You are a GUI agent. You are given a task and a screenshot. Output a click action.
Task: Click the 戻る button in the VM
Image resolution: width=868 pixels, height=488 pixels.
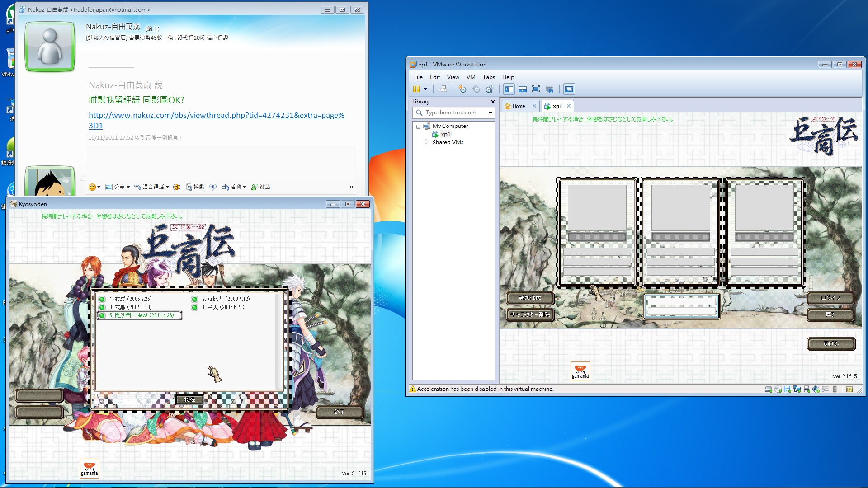pos(830,314)
